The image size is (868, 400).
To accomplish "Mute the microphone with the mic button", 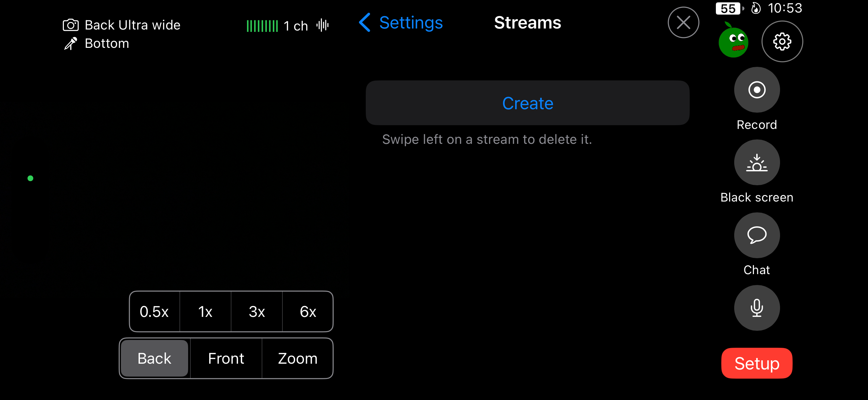I will 757,308.
